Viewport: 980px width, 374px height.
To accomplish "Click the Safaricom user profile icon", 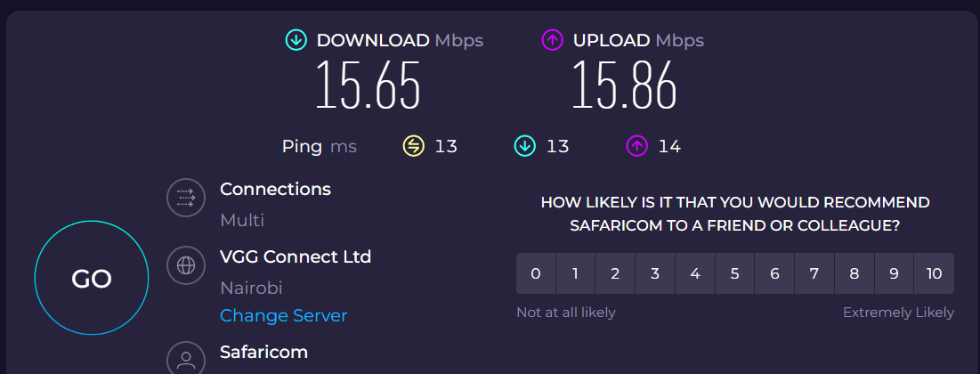I will coord(186,359).
